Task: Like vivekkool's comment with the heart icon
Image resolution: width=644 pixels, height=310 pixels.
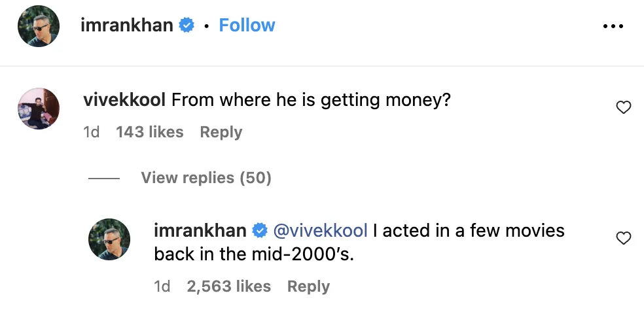Action: (624, 108)
